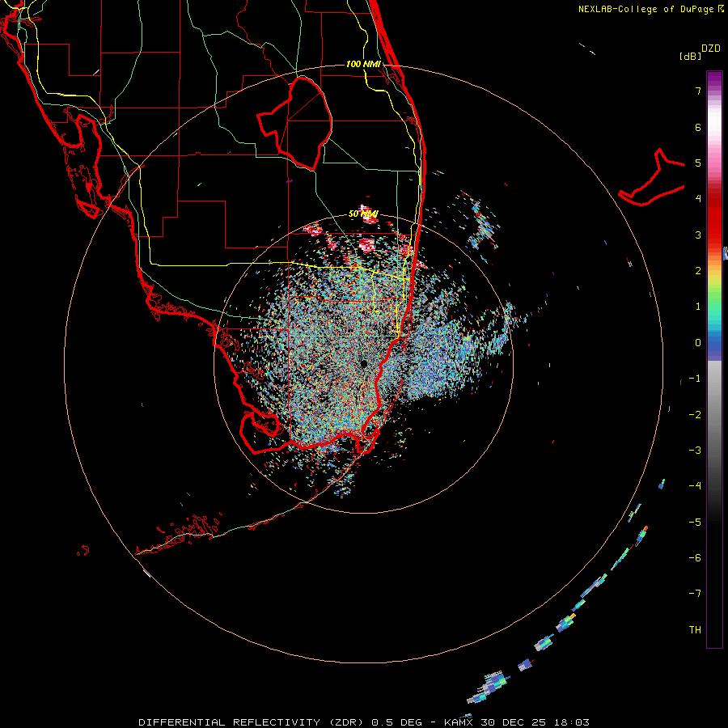Click the scale tick label 3
The height and width of the screenshot is (728, 728).
(x=698, y=235)
